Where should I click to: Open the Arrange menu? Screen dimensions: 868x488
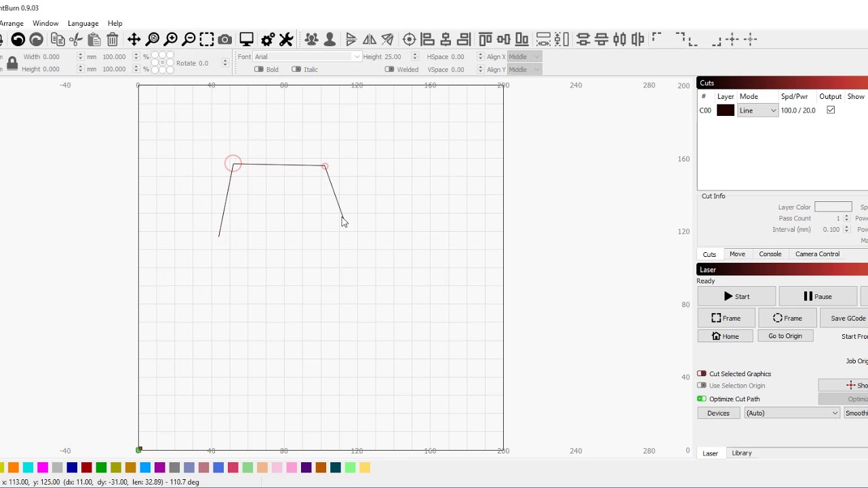click(x=11, y=23)
